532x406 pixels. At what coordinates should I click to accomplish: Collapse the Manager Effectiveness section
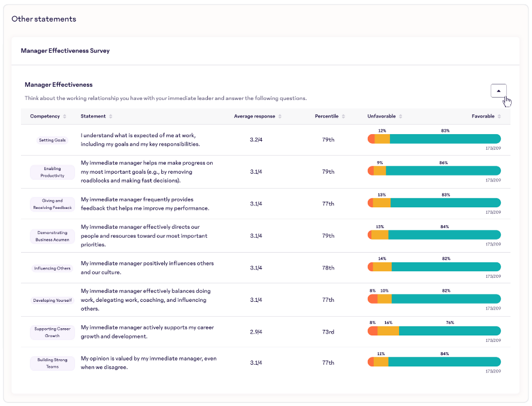pyautogui.click(x=498, y=91)
